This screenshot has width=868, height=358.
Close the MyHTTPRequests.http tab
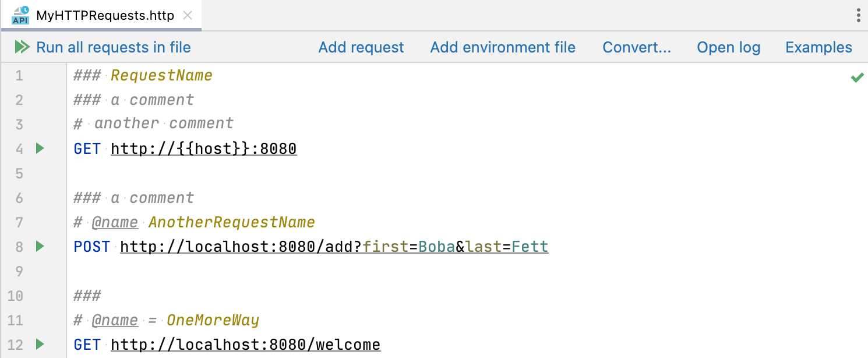(x=187, y=15)
